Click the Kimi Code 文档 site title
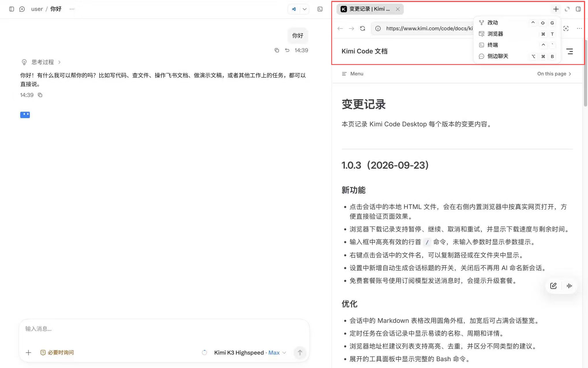This screenshot has height=368, width=588. click(364, 51)
